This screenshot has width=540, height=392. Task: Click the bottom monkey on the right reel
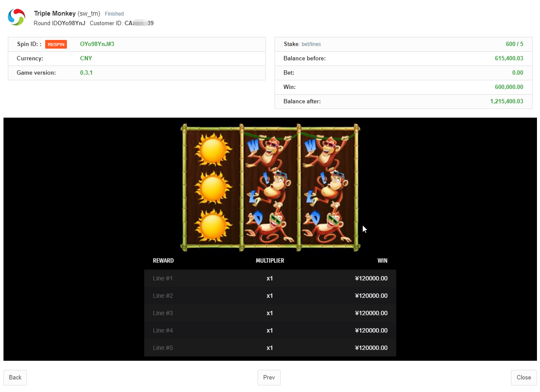click(328, 227)
